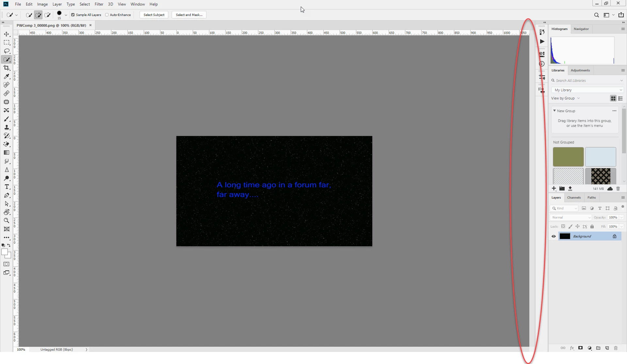This screenshot has height=364, width=627.
Task: Select the Zoom tool
Action: 7,220
